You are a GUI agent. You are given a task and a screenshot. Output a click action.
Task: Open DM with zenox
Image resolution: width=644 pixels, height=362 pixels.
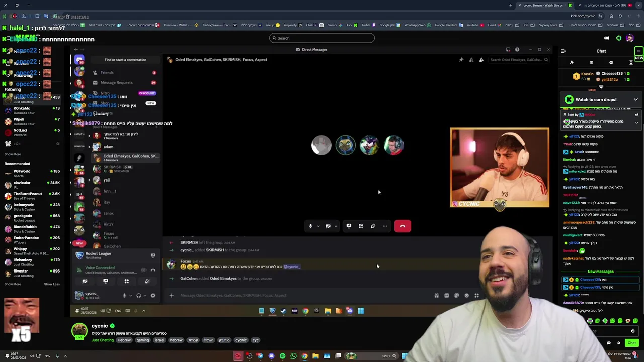[x=125, y=213]
